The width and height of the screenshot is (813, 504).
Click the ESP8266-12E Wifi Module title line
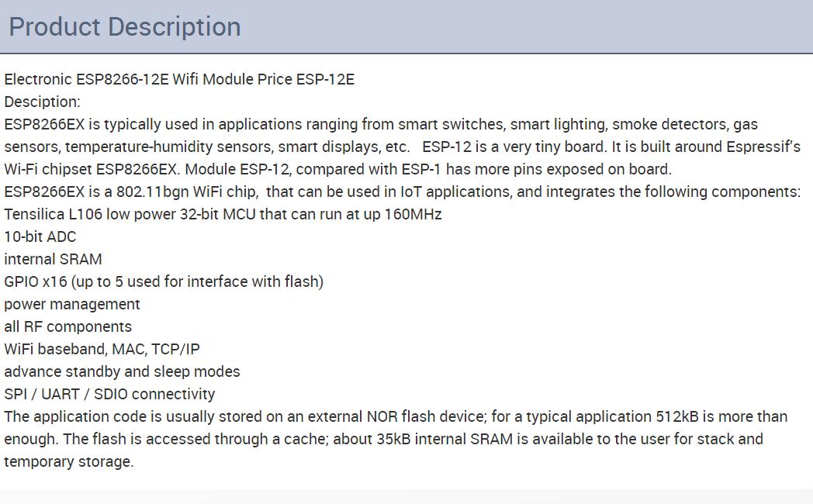click(x=179, y=79)
